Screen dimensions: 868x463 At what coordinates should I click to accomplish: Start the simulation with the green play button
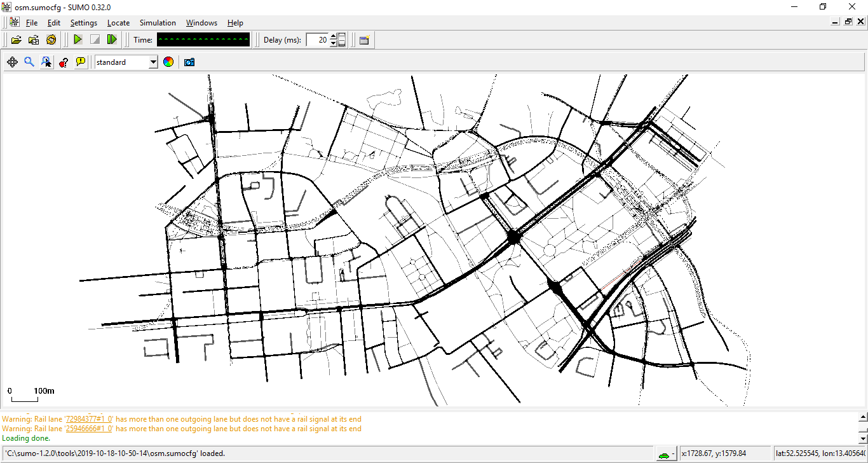tap(78, 40)
